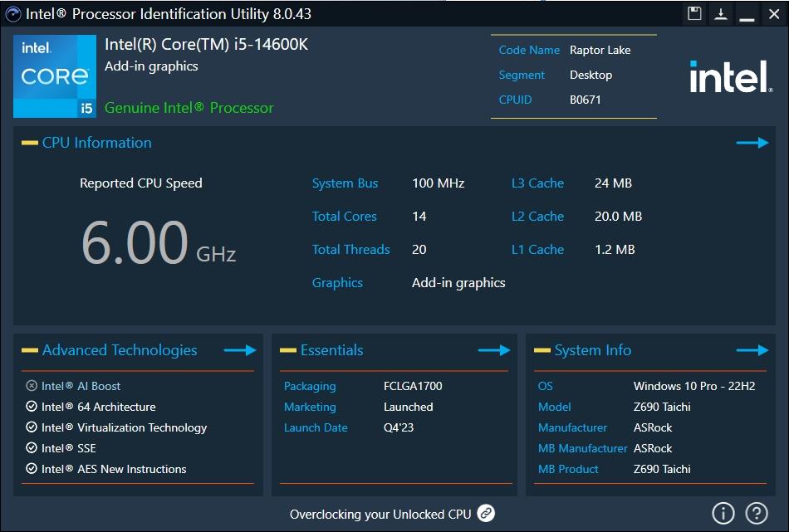Viewport: 789px width, 532px height.
Task: Open the information icon at bottom right
Action: 723,513
